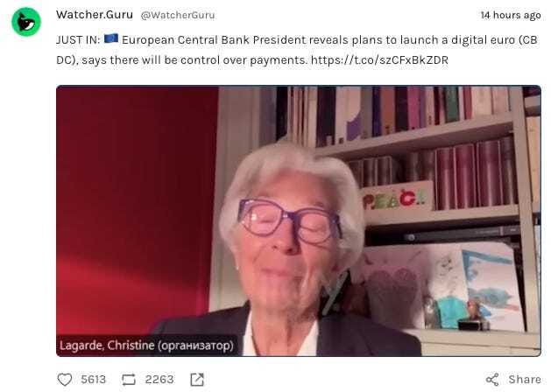Click the Share label text
Image resolution: width=551 pixels, height=392 pixels.
[525, 380]
